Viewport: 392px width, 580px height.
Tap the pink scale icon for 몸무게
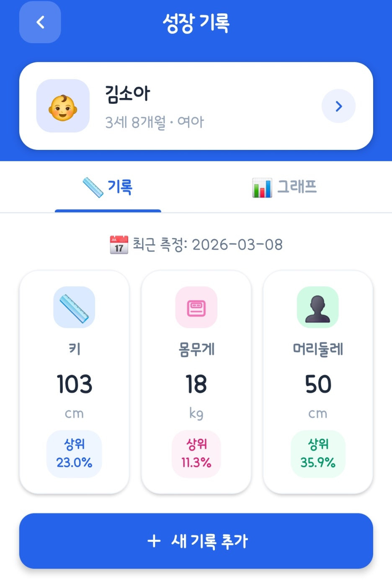click(196, 307)
